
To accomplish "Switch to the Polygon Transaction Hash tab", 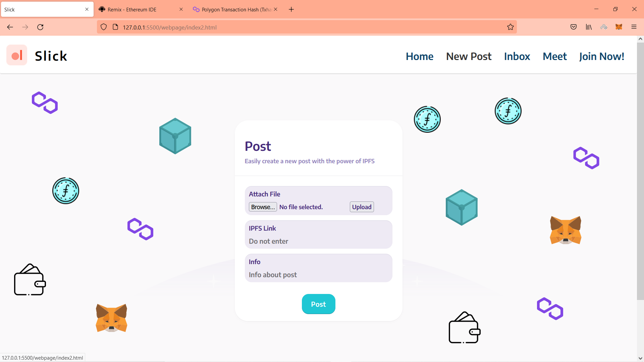I will pyautogui.click(x=235, y=9).
